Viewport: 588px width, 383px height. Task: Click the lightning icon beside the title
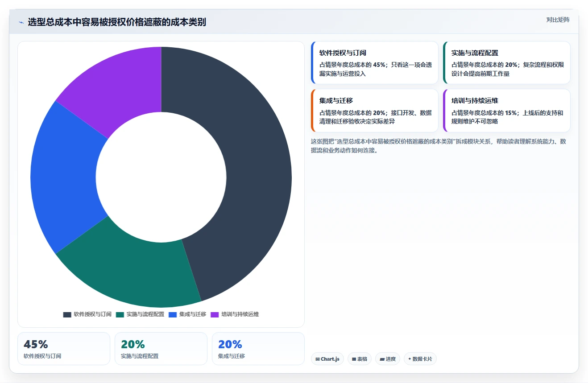coord(21,22)
